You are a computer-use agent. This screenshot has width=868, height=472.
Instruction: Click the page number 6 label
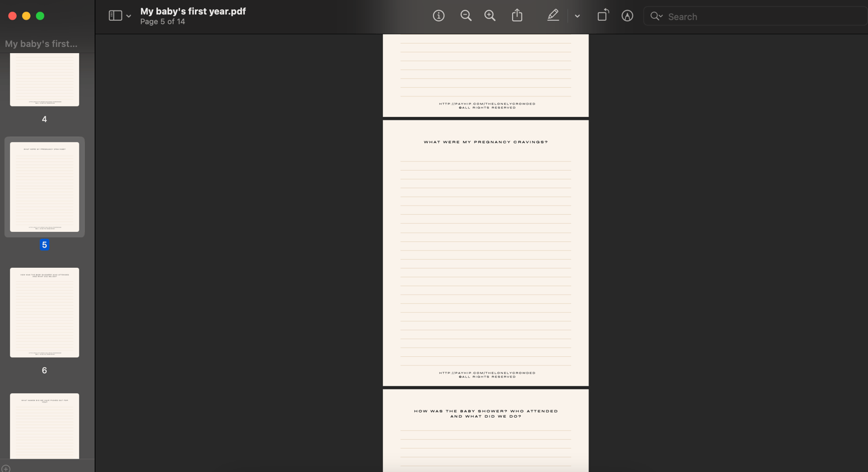coord(45,370)
